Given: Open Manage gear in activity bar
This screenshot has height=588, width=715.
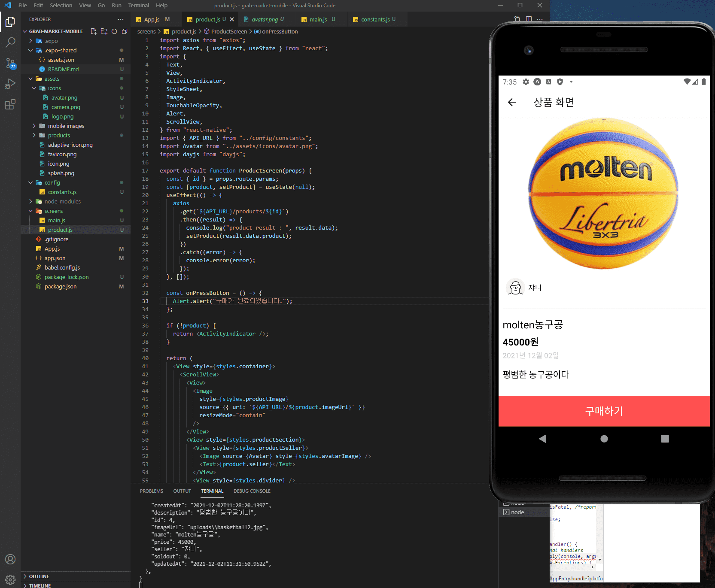Looking at the screenshot, I should tap(10, 579).
